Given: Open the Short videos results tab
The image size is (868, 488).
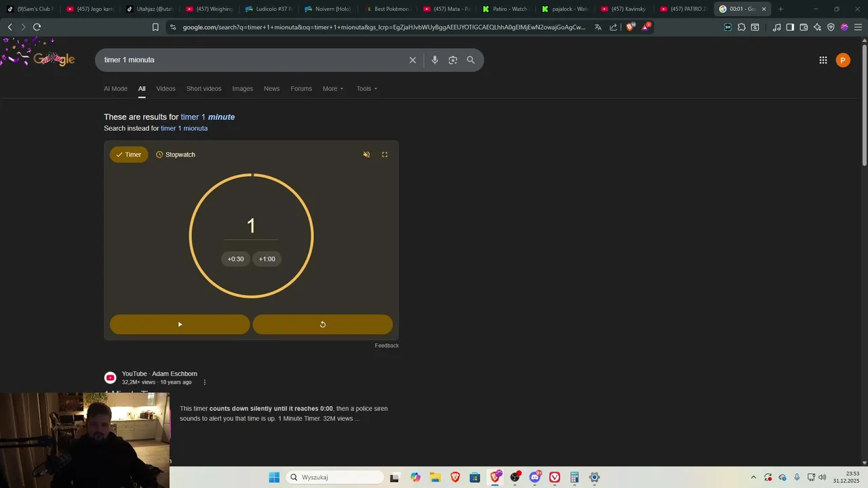Looking at the screenshot, I should [203, 89].
